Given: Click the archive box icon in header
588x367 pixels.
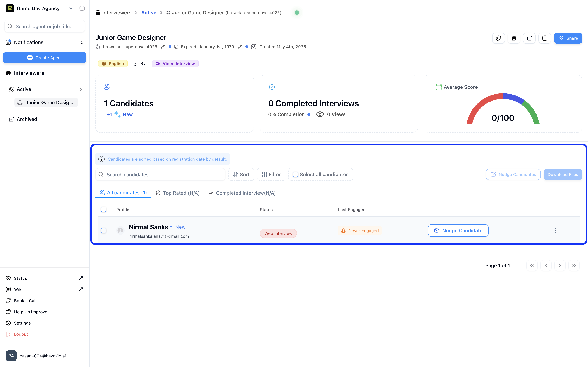Looking at the screenshot, I should tap(529, 38).
